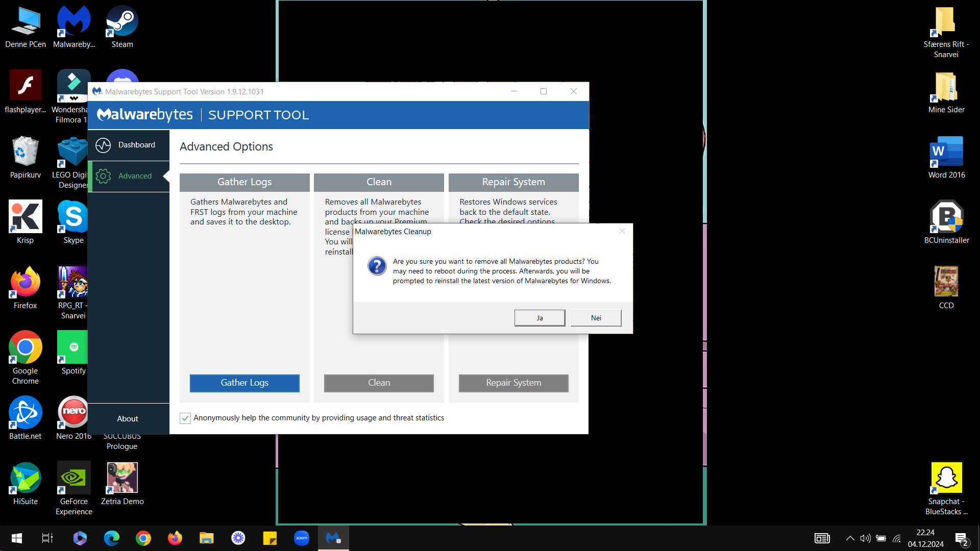Open the Steam desktop shortcut
The height and width of the screenshot is (551, 980).
pyautogui.click(x=122, y=27)
